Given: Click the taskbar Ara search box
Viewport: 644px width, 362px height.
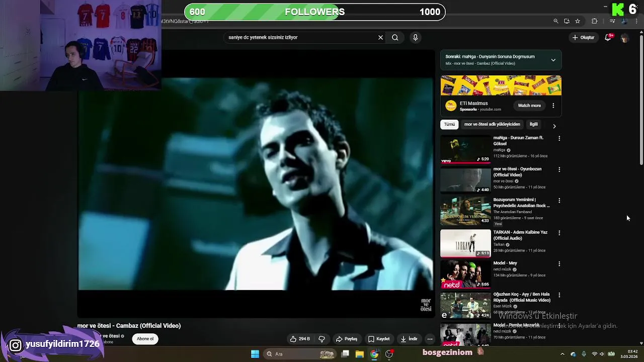Looking at the screenshot, I should coord(300,354).
